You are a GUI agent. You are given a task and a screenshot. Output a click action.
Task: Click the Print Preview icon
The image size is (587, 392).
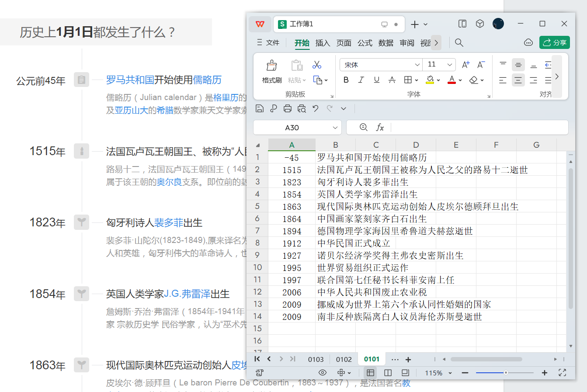click(302, 108)
